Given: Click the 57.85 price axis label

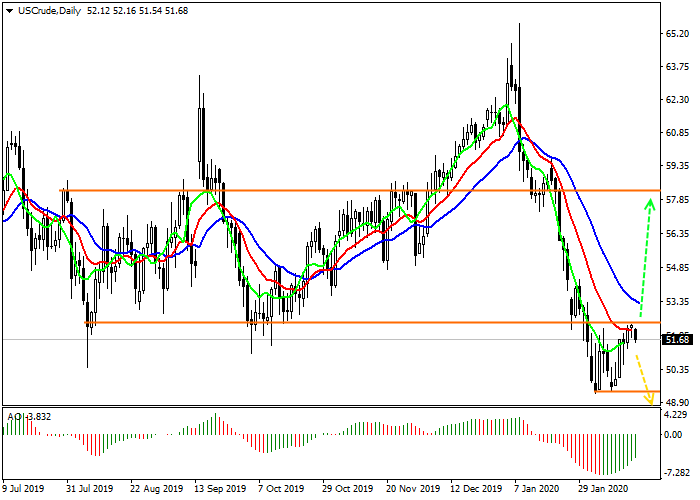Looking at the screenshot, I should coord(678,200).
